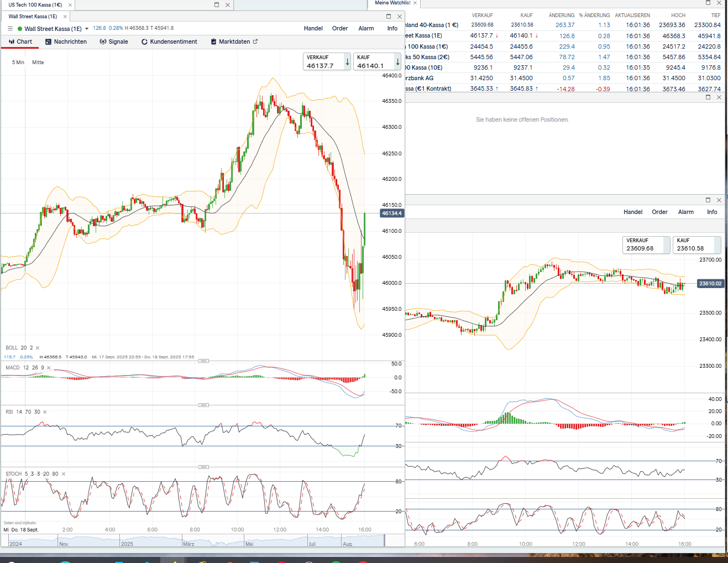Sort watchlist by % ÄNDERUNG column header
The image size is (728, 563).
click(594, 15)
